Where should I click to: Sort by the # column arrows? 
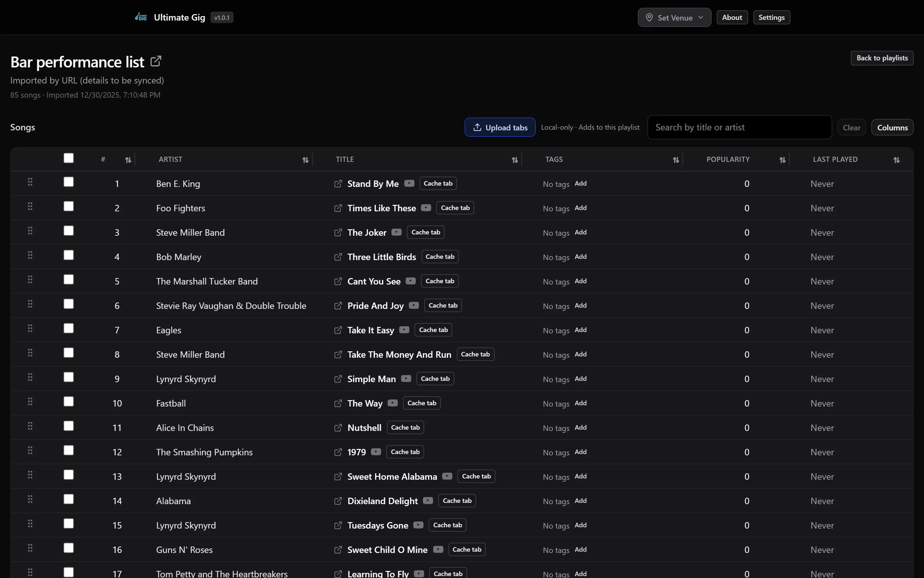[128, 160]
